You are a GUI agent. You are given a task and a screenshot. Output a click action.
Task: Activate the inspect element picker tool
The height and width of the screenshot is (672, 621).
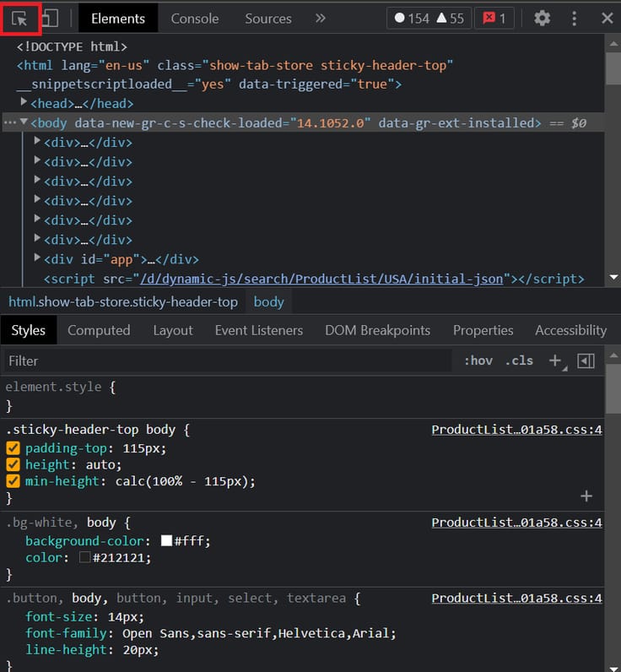(20, 18)
